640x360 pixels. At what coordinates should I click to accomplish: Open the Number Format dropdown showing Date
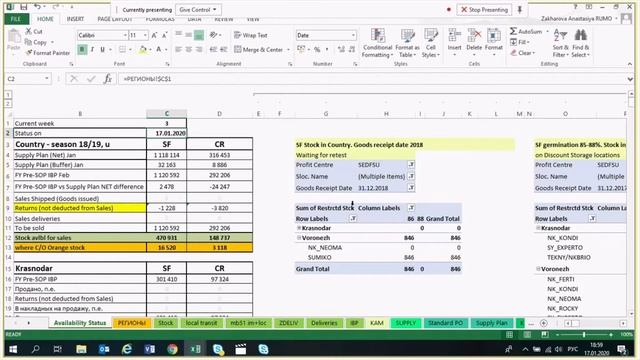click(353, 36)
